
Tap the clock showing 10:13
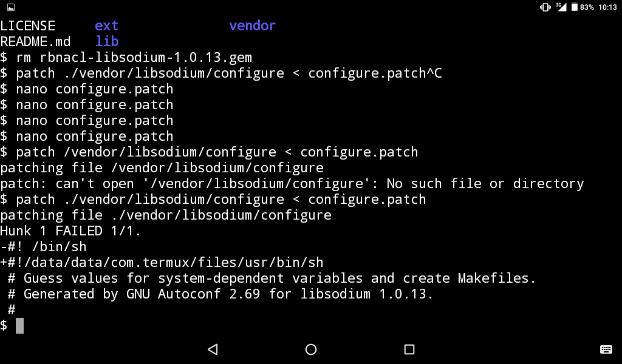pyautogui.click(x=609, y=7)
